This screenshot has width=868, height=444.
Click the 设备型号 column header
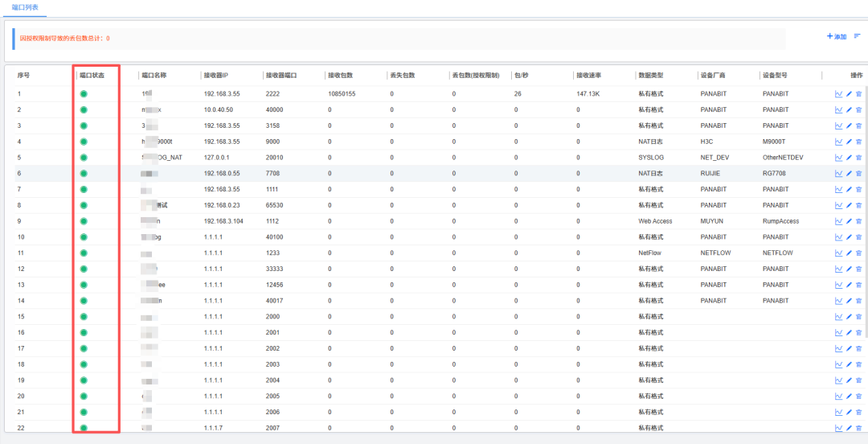775,76
